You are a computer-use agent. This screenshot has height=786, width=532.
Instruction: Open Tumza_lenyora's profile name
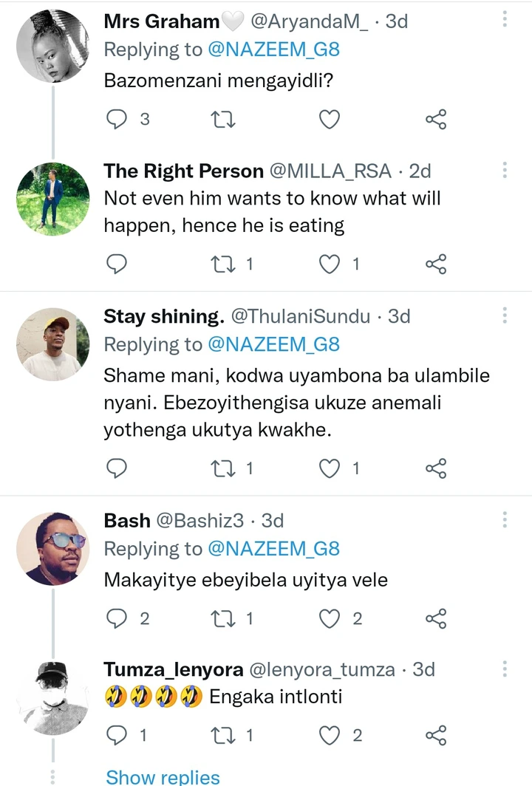click(174, 670)
